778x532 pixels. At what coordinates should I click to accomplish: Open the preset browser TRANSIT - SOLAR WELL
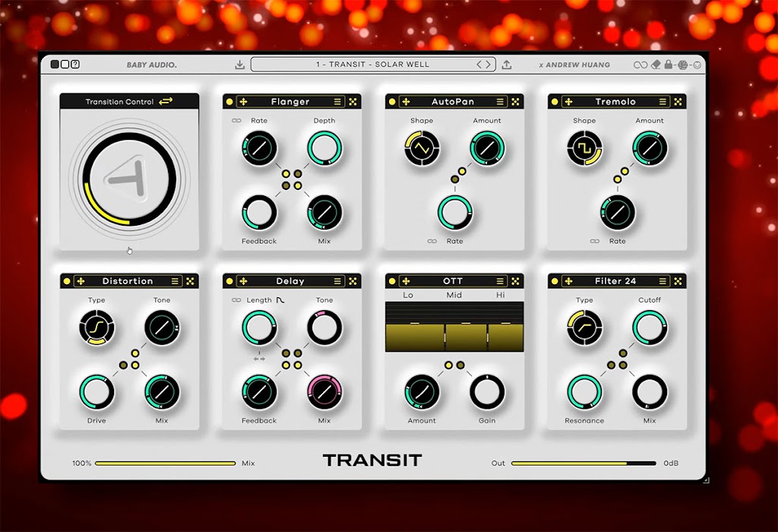372,65
